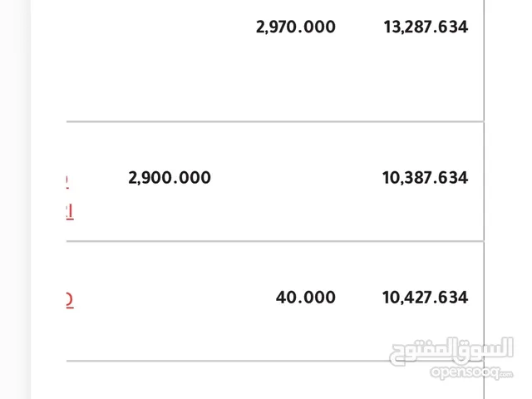The image size is (532, 399).
Task: Click the gray left margin of the page
Action: pos(15,199)
